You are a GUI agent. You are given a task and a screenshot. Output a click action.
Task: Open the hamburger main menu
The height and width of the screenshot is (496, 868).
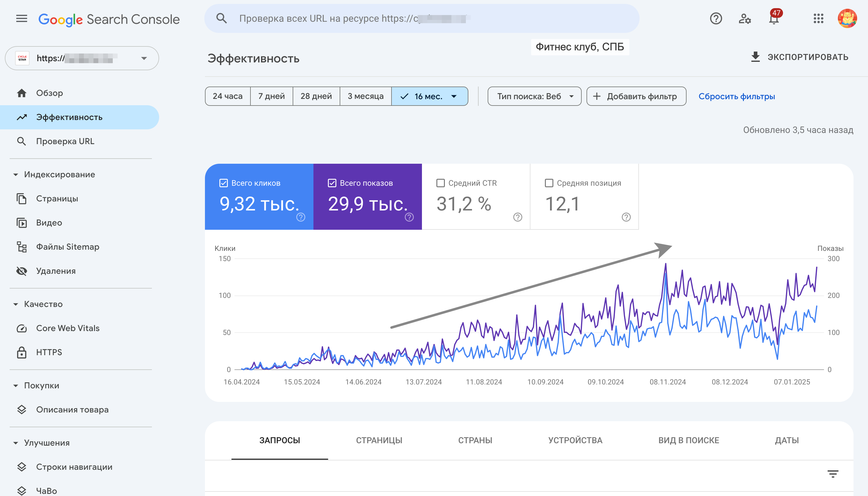tap(21, 18)
